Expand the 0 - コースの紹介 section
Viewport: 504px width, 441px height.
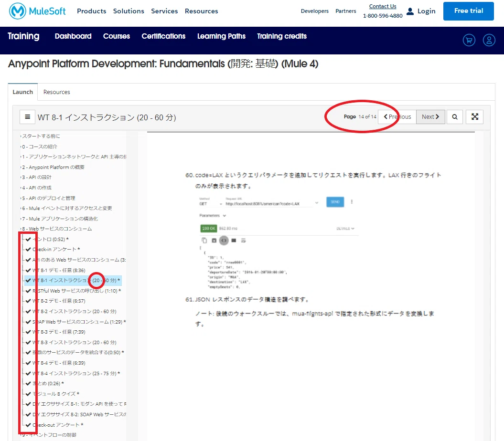click(39, 147)
